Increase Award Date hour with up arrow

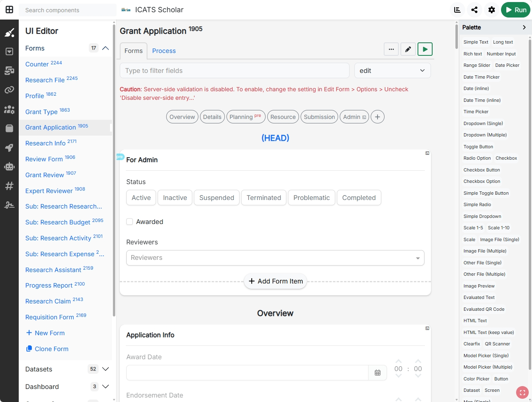click(398, 361)
